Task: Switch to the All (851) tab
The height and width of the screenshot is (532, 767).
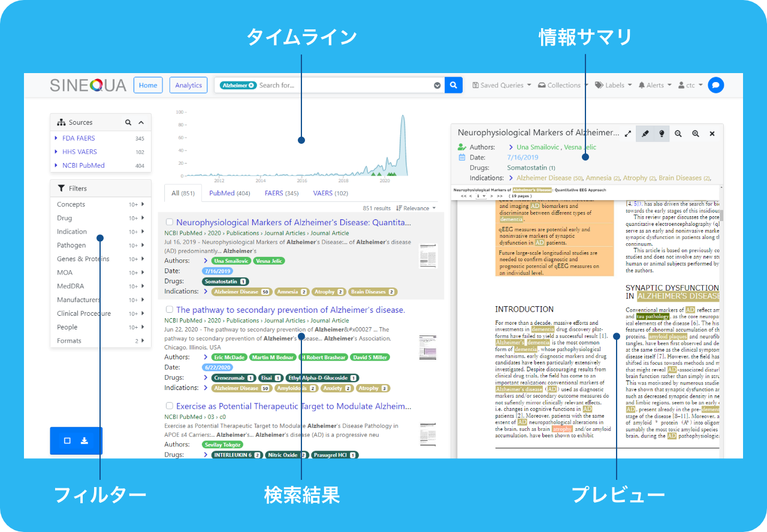Action: point(183,193)
